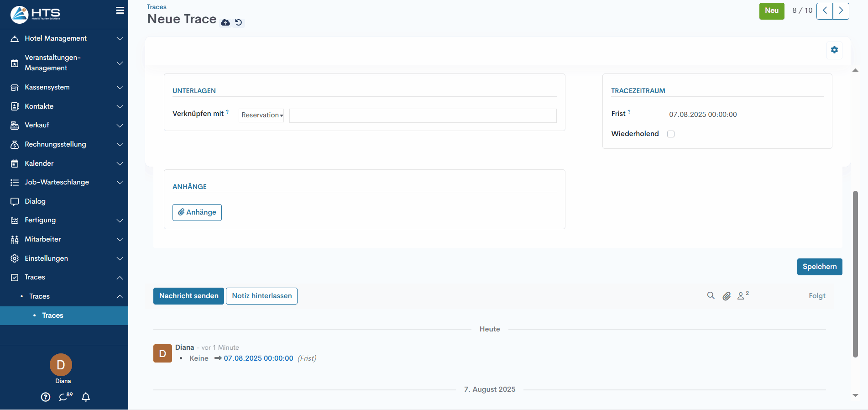Click the cloud save icon beside title

point(225,22)
